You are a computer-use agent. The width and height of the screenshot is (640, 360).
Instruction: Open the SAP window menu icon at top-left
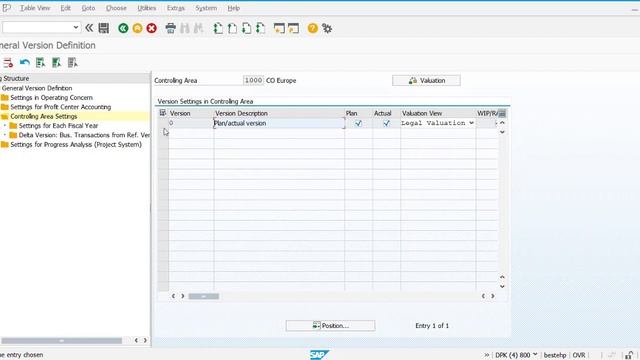[x=6, y=8]
